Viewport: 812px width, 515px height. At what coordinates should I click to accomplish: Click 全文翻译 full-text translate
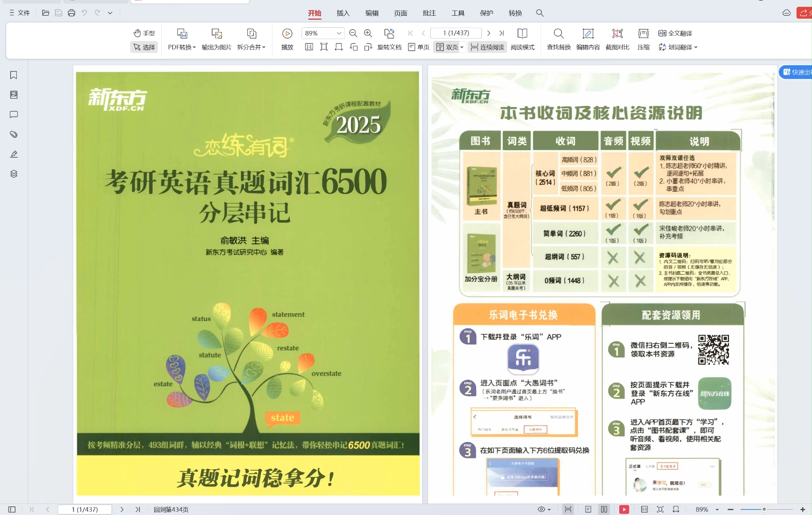pyautogui.click(x=675, y=33)
